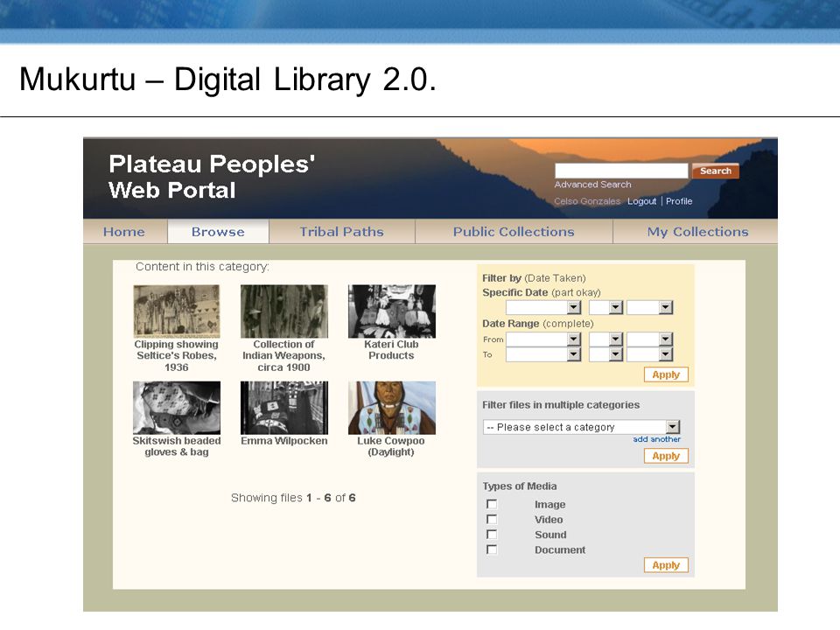Screen dimensions: 840x630
Task: Click the Celso Gonzales username
Action: click(x=587, y=201)
